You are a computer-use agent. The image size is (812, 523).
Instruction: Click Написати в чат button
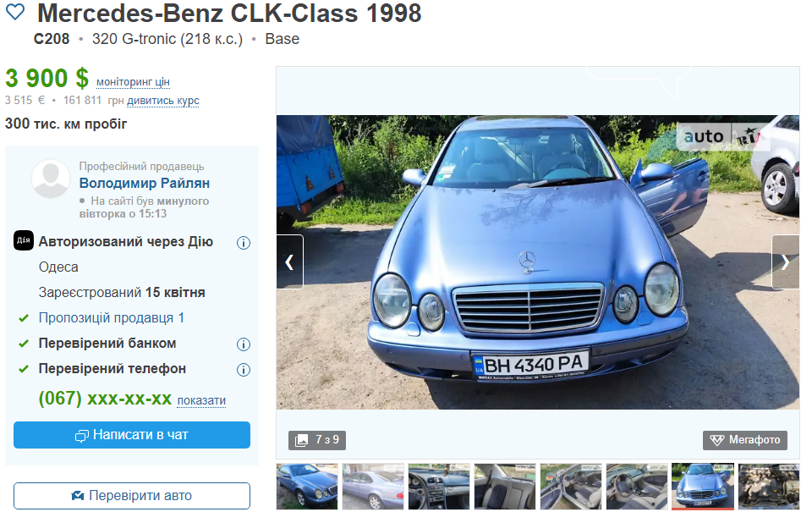132,435
